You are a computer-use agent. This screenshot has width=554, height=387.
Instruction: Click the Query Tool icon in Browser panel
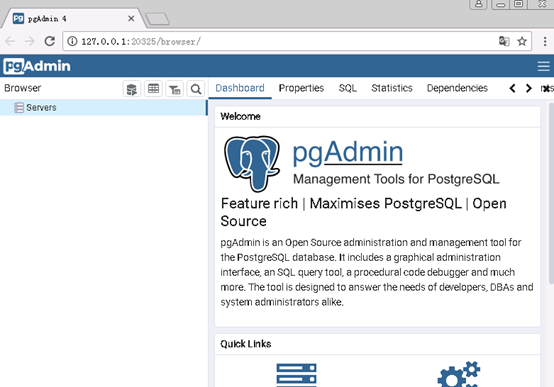point(132,89)
